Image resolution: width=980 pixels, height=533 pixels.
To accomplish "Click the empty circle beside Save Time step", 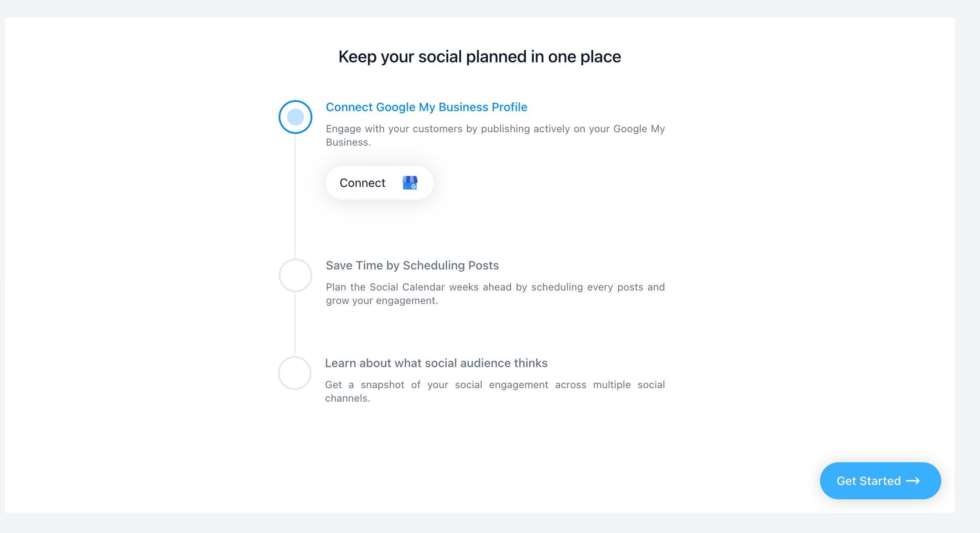I will [x=295, y=275].
